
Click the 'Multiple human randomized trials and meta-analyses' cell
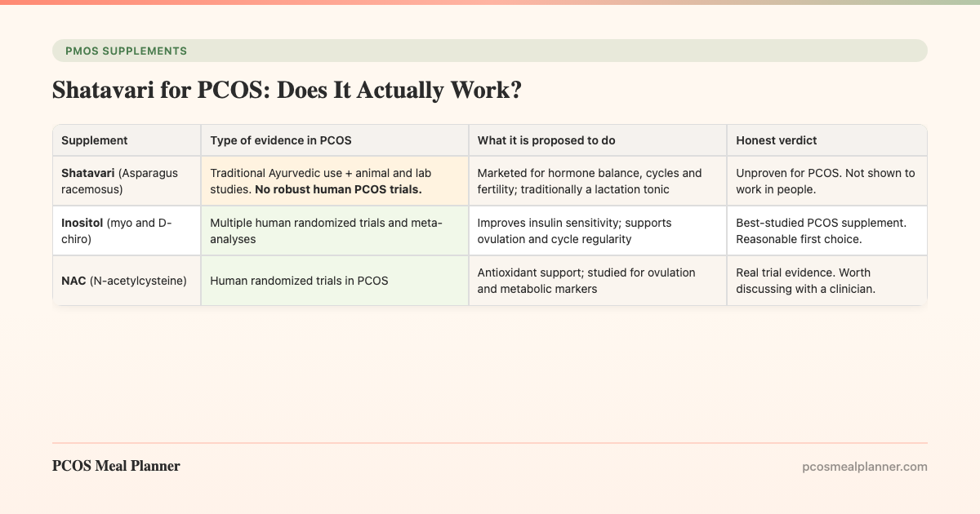(335, 231)
